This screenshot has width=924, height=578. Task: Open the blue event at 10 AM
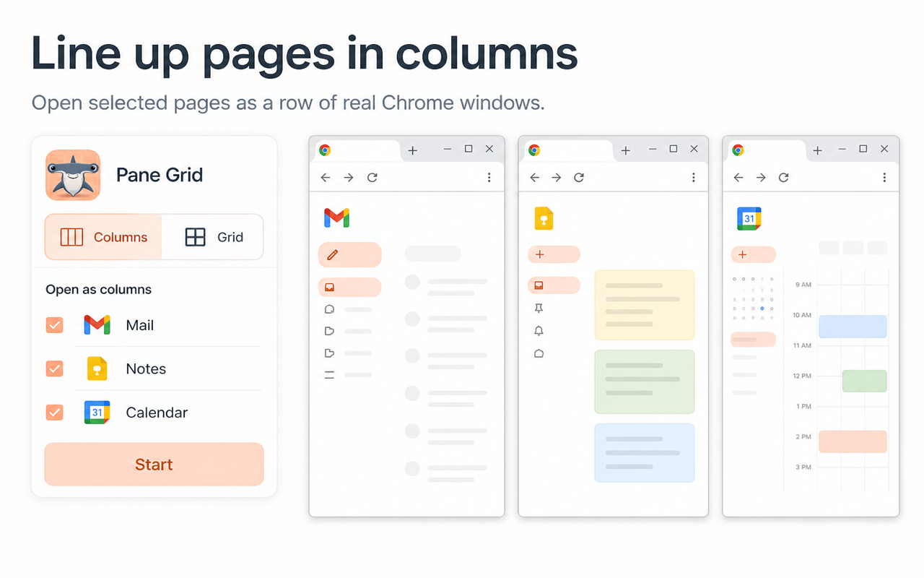click(x=853, y=327)
